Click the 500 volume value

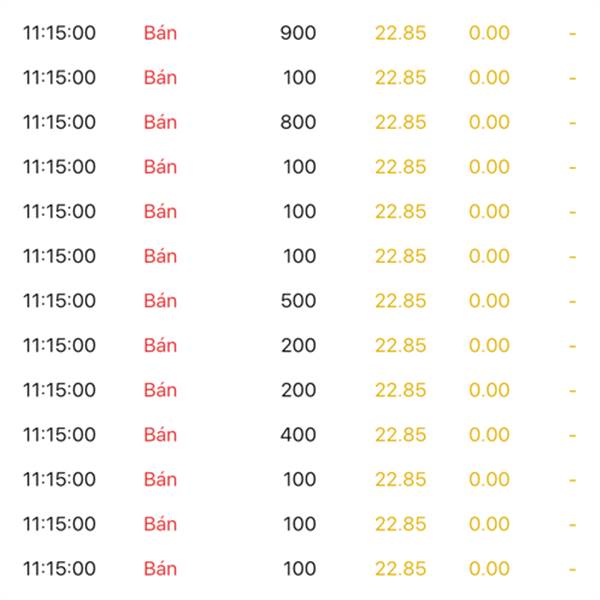coord(298,301)
